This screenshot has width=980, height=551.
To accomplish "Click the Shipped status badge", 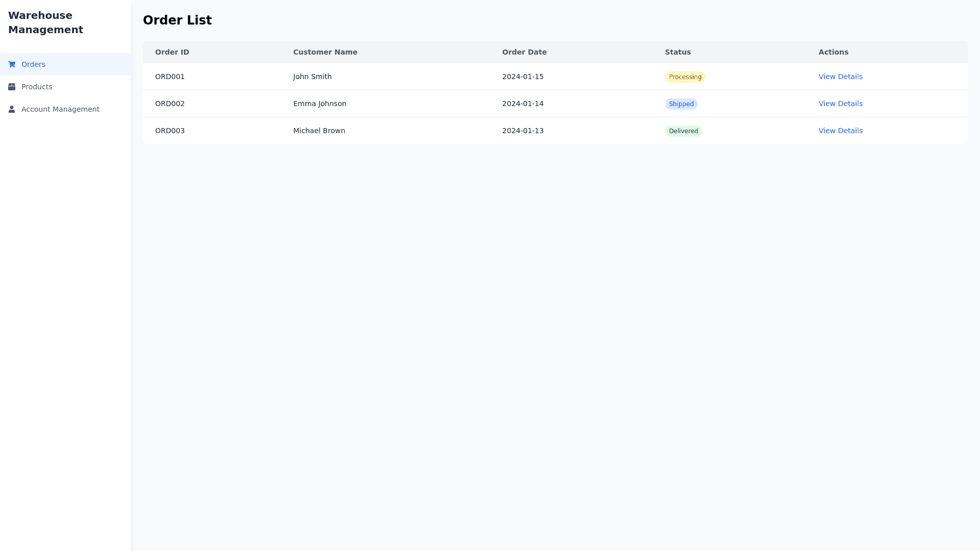I will (681, 104).
